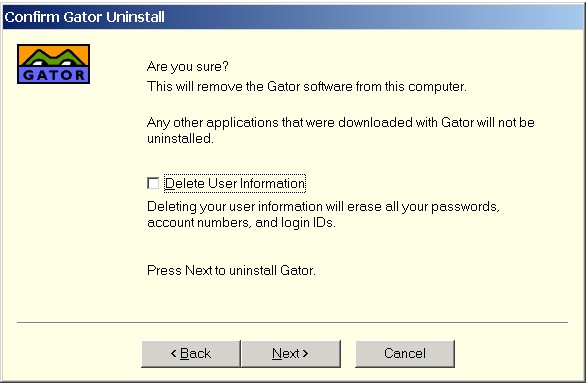Click the left arrow on the Back button
The height and width of the screenshot is (383, 587).
173,353
